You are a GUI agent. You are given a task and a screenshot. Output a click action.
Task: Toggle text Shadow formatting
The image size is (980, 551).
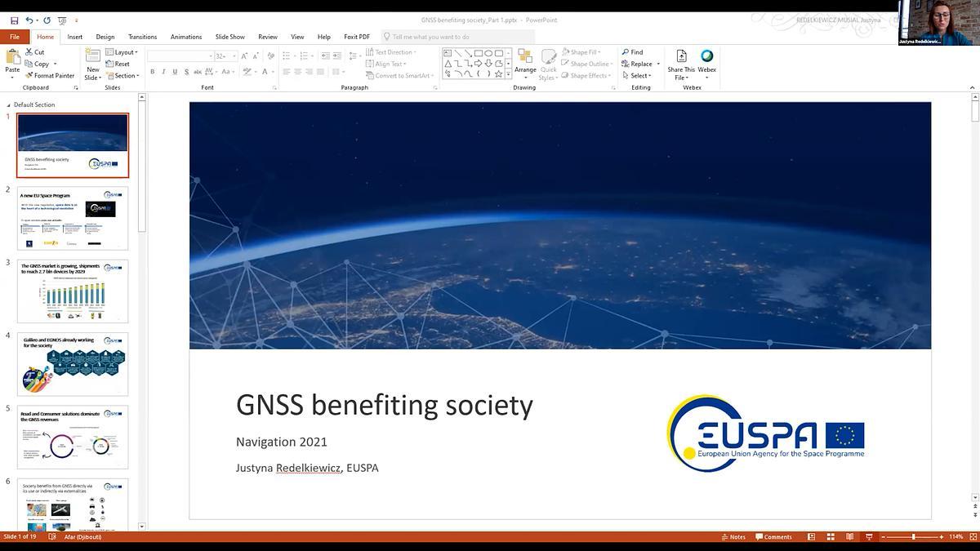(x=186, y=72)
